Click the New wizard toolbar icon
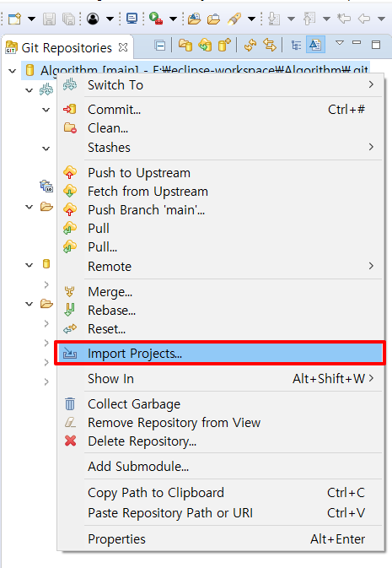Viewport: 392px width, 568px height. 14,19
